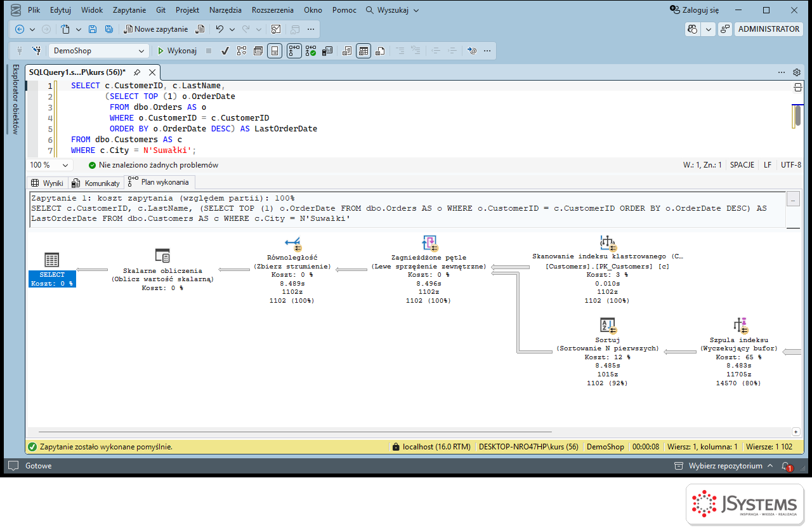Toggle Include Client Statistics
The width and height of the screenshot is (812, 530).
click(327, 51)
